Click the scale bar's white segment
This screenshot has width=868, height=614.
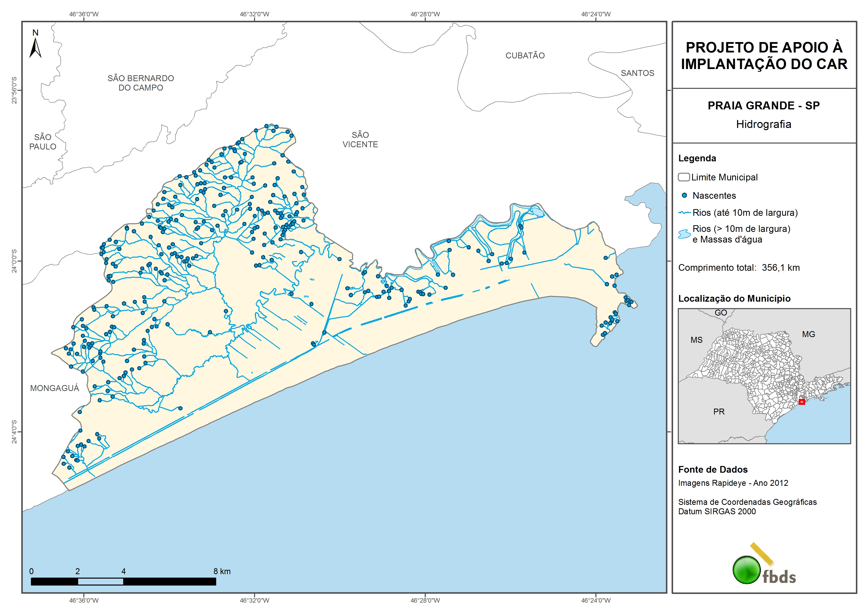(x=101, y=582)
